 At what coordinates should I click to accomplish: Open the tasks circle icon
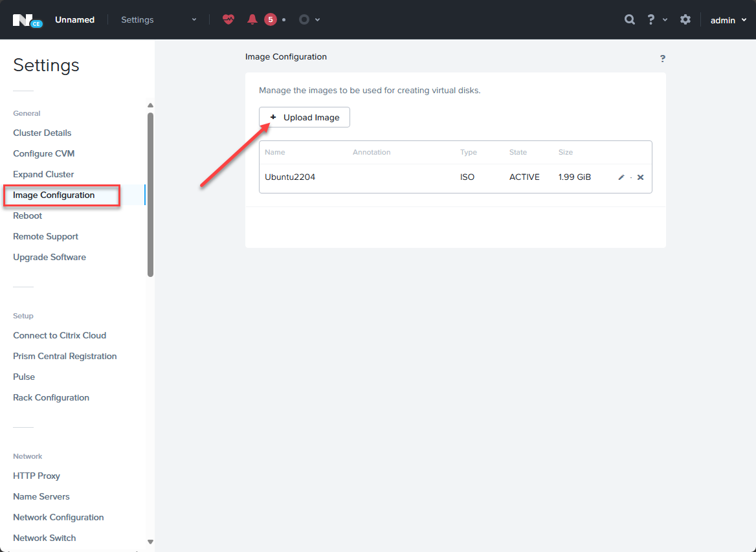(304, 20)
